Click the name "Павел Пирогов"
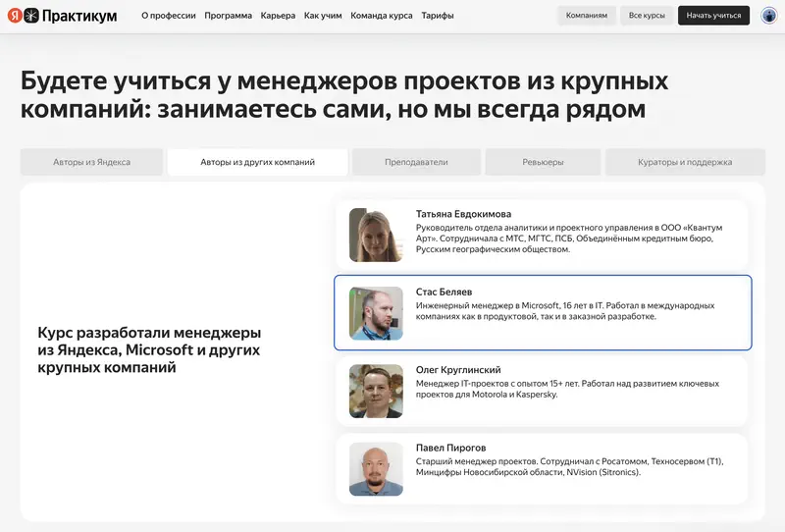785x532 pixels. point(450,448)
